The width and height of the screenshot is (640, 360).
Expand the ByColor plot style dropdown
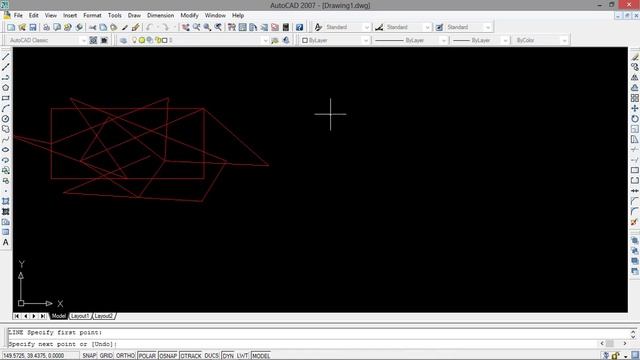564,40
